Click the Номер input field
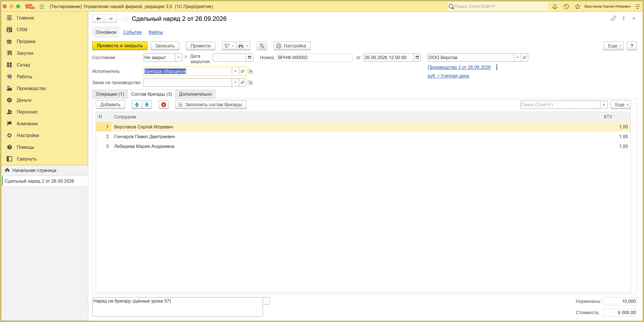644x322 pixels. pyautogui.click(x=315, y=58)
